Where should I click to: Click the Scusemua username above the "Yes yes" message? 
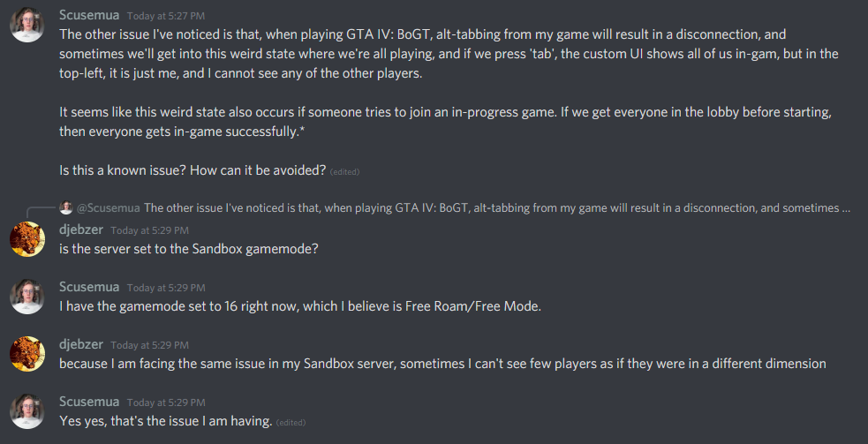click(88, 402)
